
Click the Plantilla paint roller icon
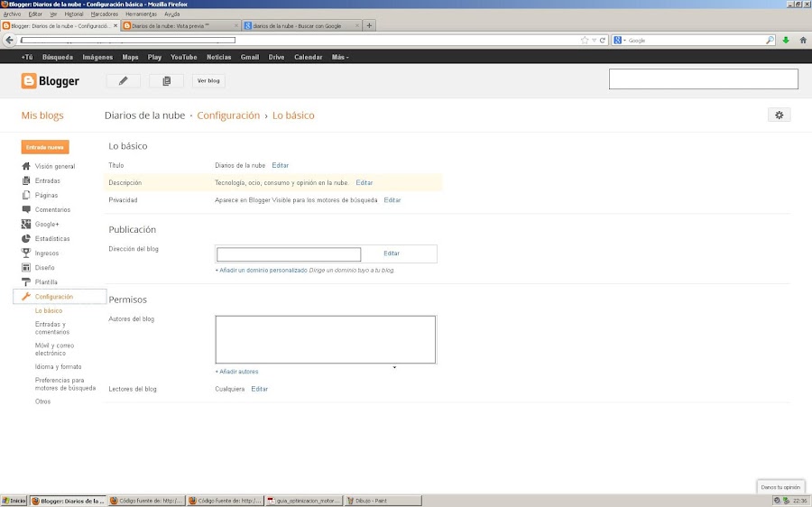point(26,282)
